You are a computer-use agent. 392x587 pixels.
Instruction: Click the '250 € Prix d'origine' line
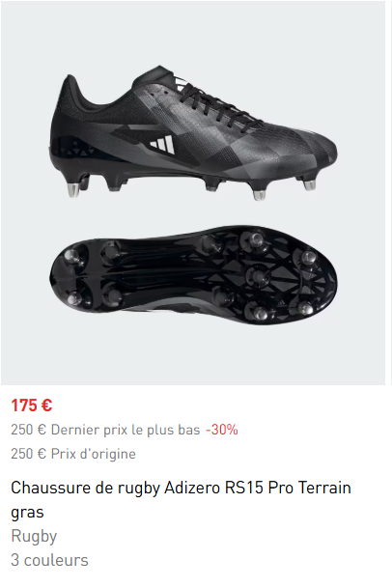(x=73, y=454)
